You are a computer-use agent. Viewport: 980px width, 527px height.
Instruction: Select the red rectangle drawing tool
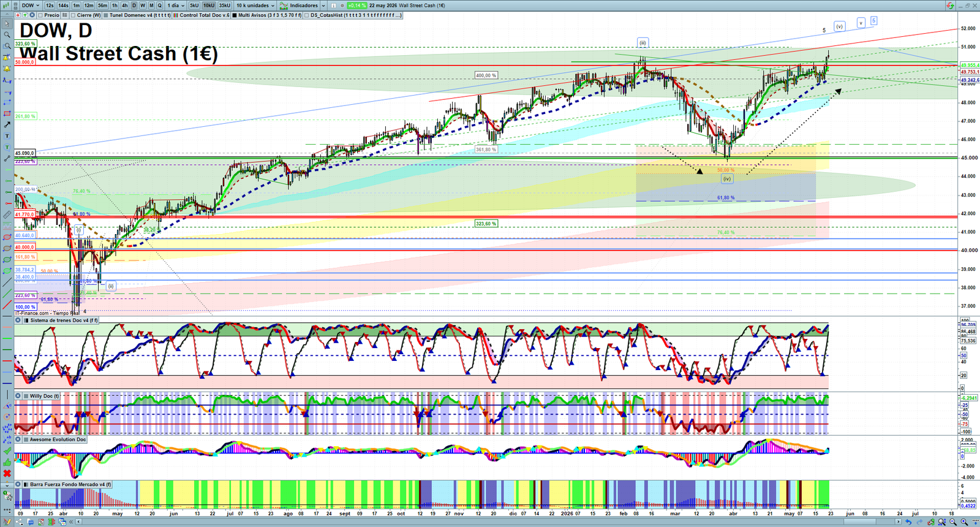(x=7, y=113)
